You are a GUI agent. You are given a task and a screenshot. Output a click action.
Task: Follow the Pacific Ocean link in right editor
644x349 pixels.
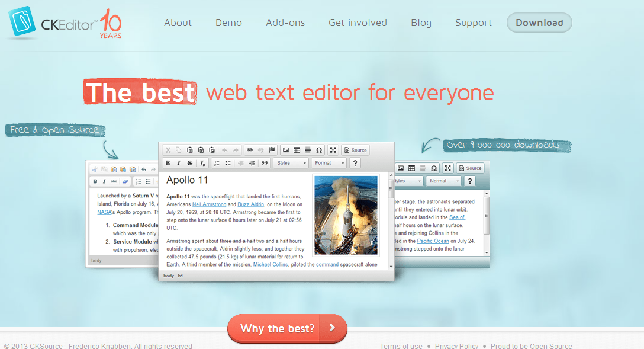pyautogui.click(x=433, y=241)
